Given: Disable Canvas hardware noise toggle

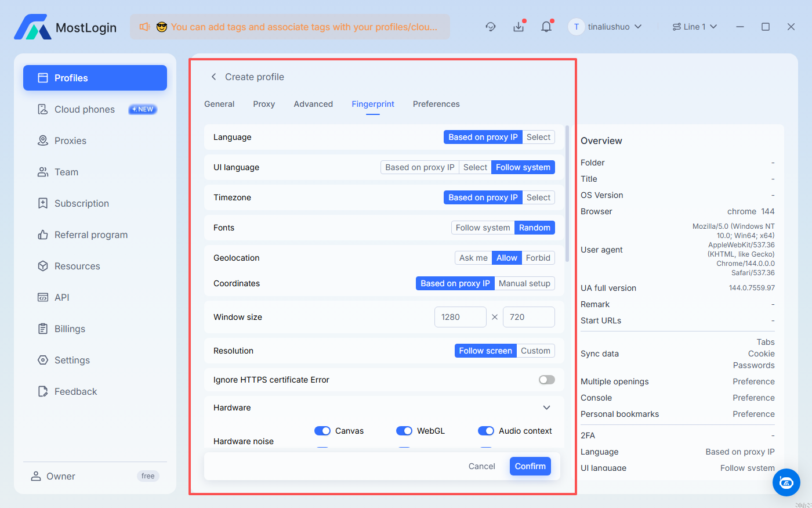Looking at the screenshot, I should pyautogui.click(x=322, y=431).
